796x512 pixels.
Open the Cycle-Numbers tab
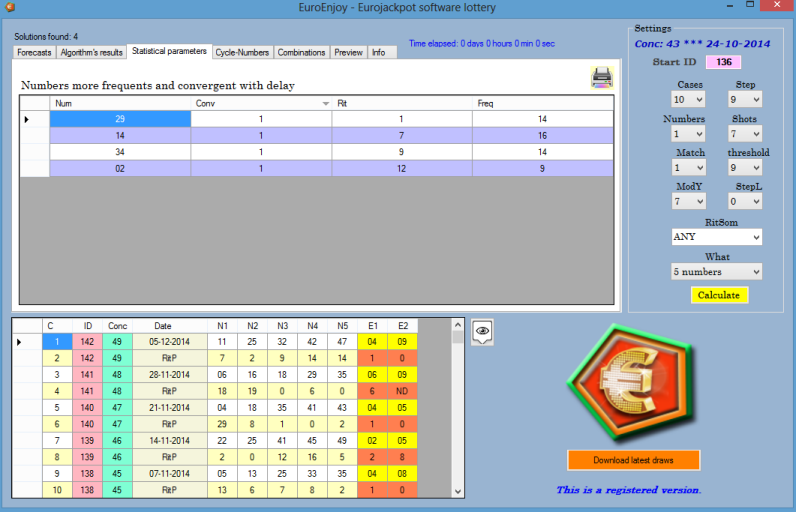pyautogui.click(x=242, y=52)
